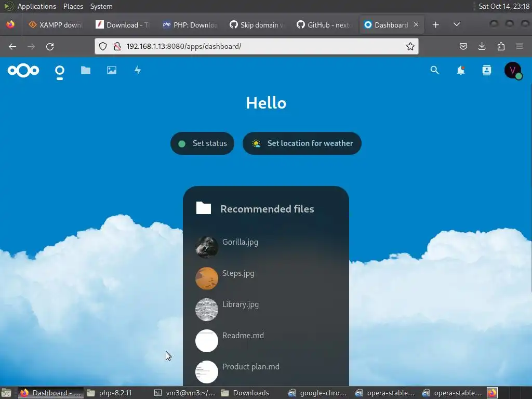
Task: Click Set location for weather button
Action: click(302, 143)
